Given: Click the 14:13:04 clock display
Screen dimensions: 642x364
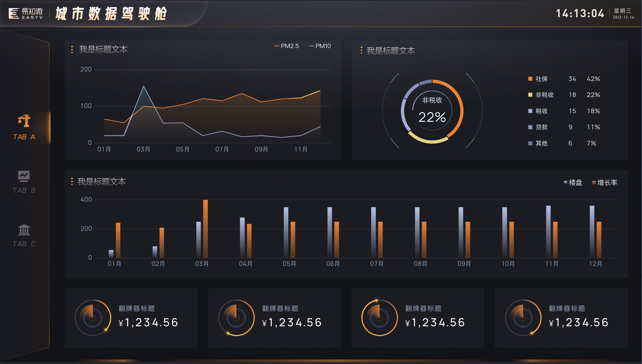Looking at the screenshot, I should tap(580, 14).
